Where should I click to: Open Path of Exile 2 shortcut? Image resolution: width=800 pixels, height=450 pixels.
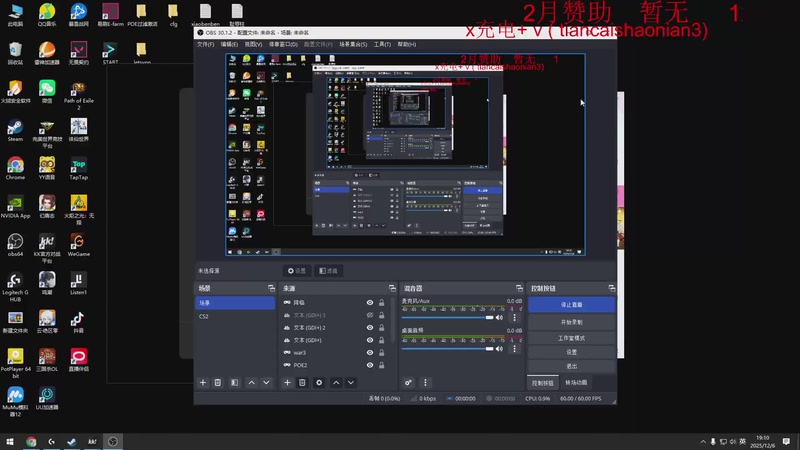[78, 95]
